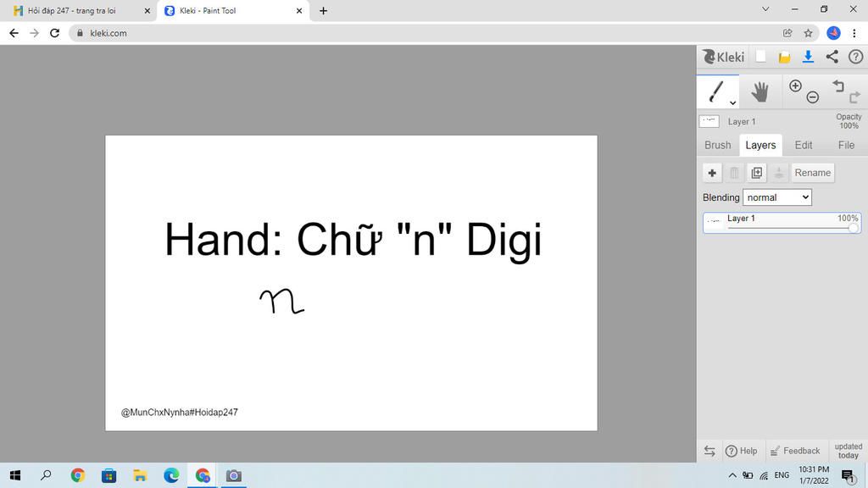Switch to the Brush tab

[717, 145]
